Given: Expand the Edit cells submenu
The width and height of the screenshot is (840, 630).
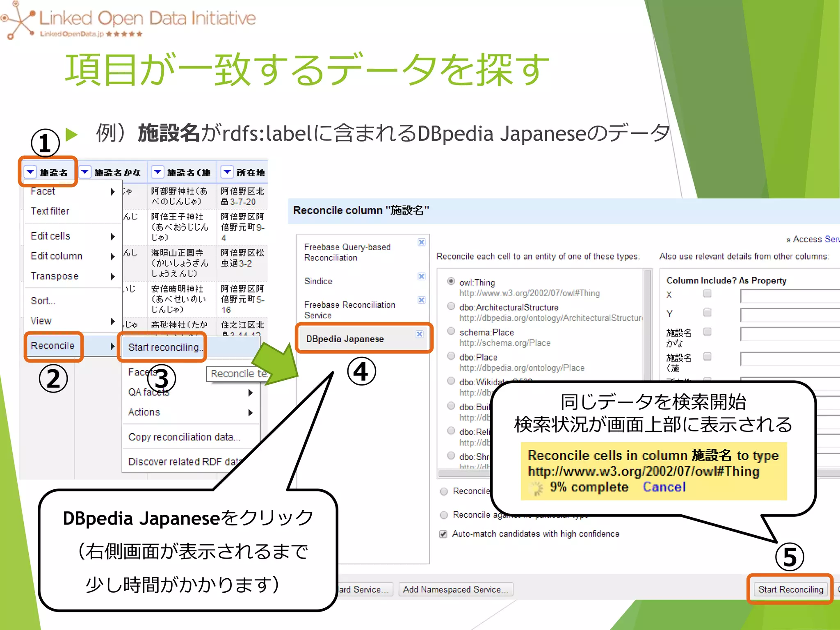Looking at the screenshot, I should pyautogui.click(x=72, y=236).
